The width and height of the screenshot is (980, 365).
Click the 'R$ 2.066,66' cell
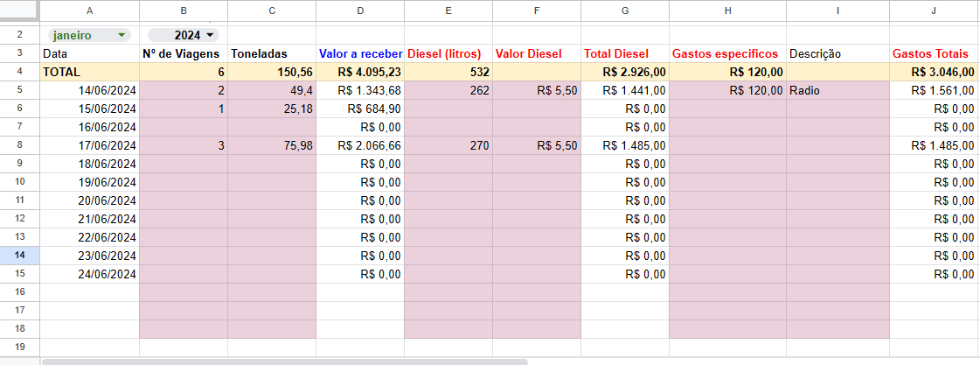click(360, 145)
